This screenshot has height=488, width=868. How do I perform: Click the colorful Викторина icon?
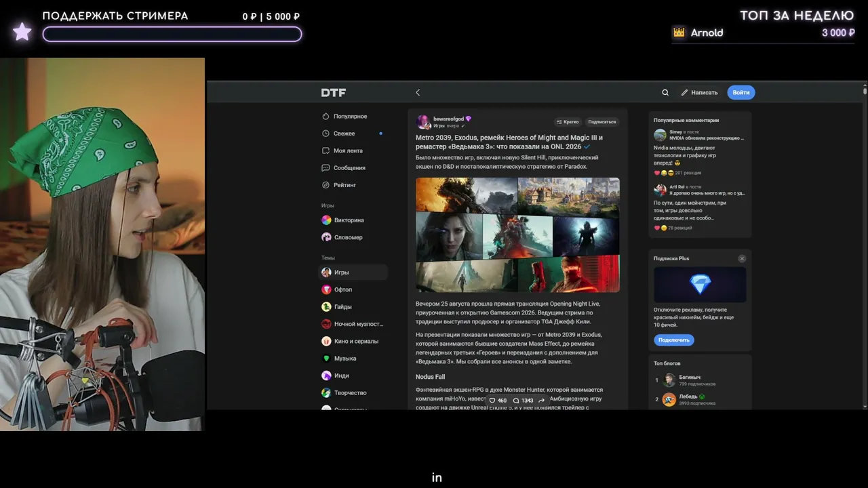[x=326, y=220]
